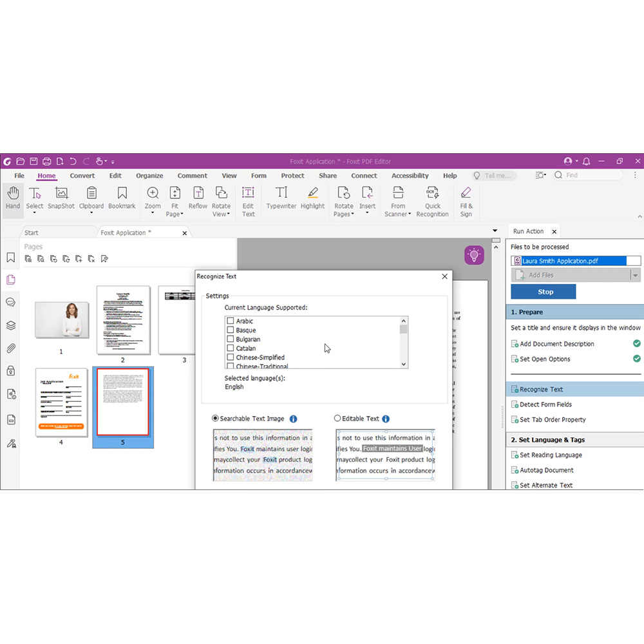Open the Organize ribbon tab
Screen dimensions: 644x644
[x=149, y=175]
